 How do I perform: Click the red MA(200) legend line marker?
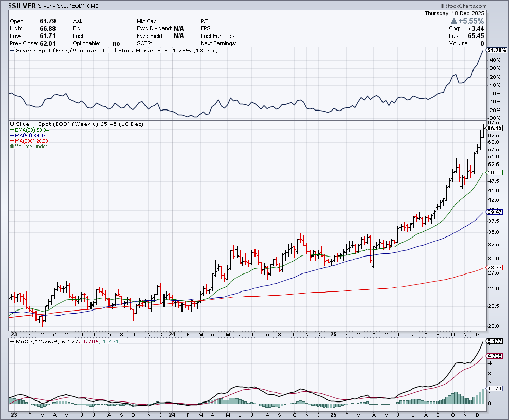12,141
